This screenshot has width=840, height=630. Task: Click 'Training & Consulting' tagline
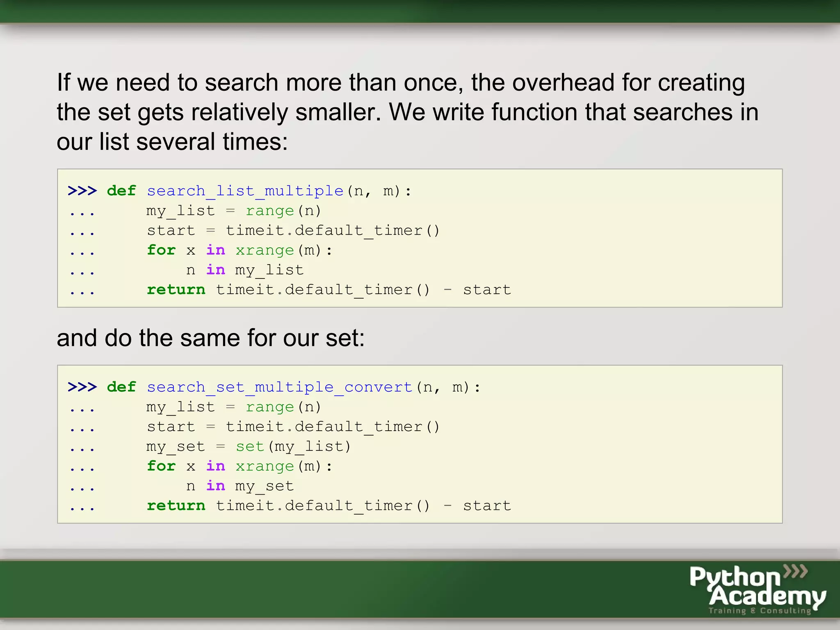pos(760,611)
